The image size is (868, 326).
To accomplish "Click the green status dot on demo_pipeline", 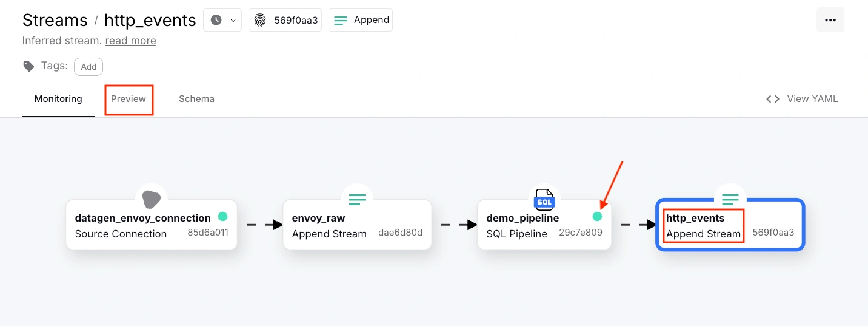I will [x=598, y=217].
